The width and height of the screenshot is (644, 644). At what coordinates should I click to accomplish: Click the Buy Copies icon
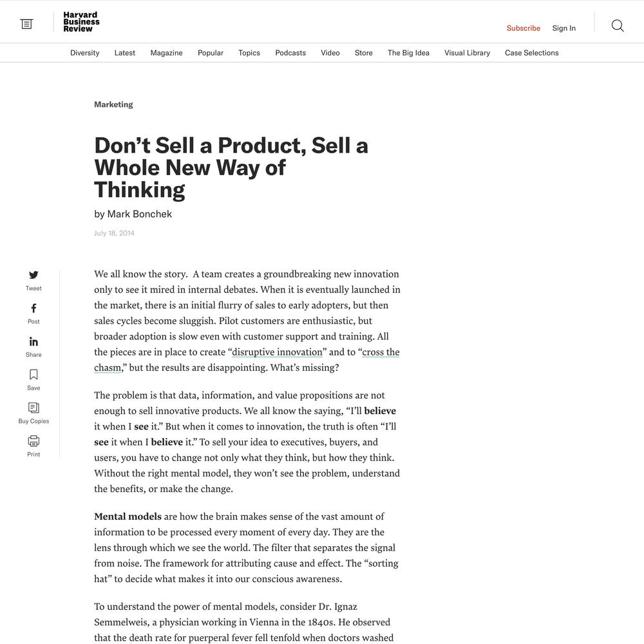[33, 408]
